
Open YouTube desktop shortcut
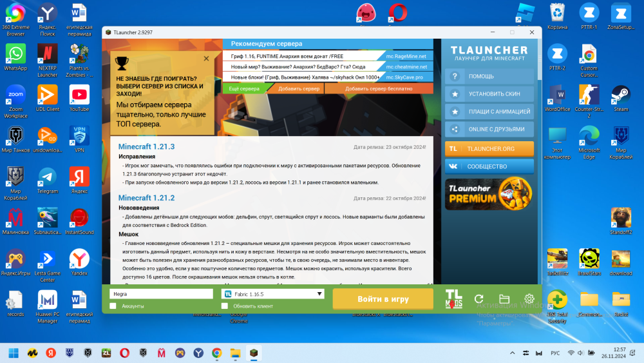(x=79, y=98)
